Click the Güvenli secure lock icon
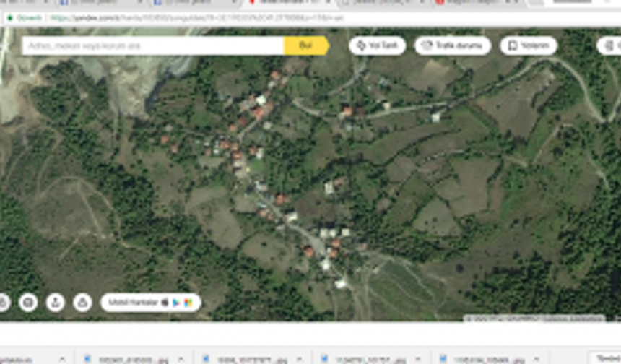 (11, 18)
